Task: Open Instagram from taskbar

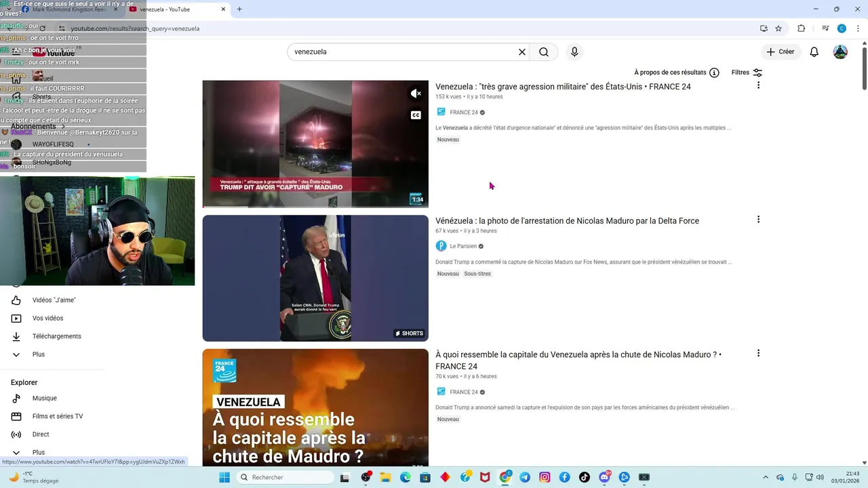Action: point(545,477)
